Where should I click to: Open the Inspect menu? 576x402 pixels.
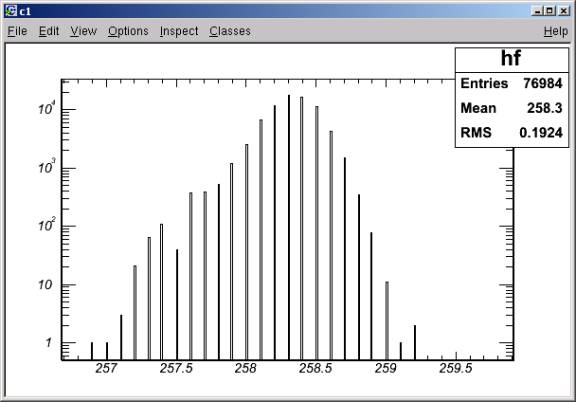[x=179, y=31]
